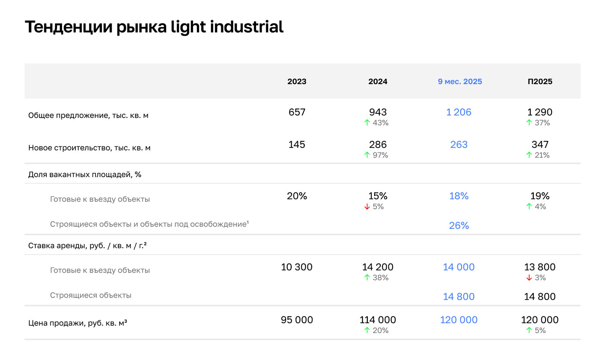
Task: Click the green up arrow beside 43%
Action: pyautogui.click(x=367, y=123)
